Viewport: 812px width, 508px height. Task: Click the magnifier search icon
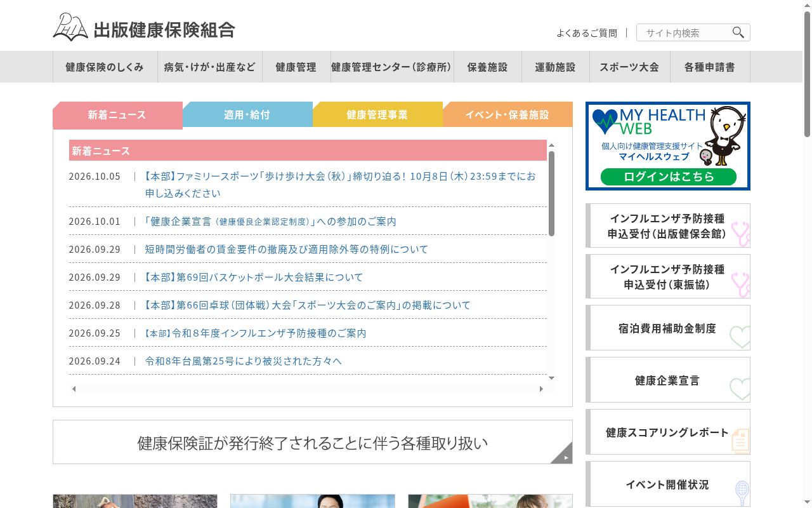coord(738,32)
